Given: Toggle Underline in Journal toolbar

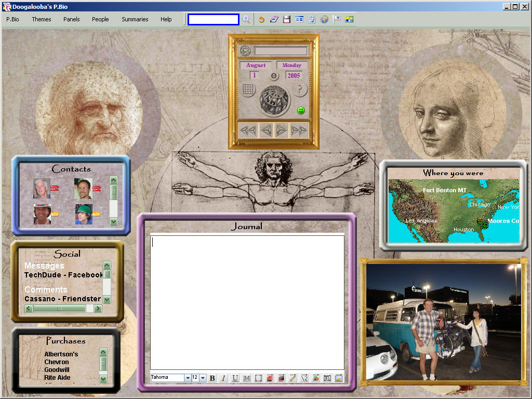Looking at the screenshot, I should pos(235,378).
